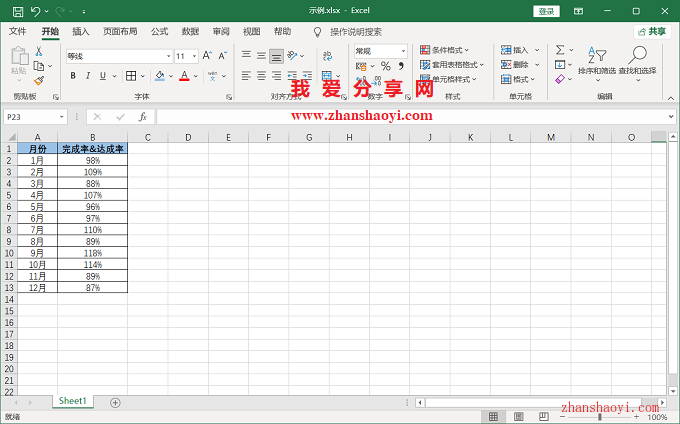
Task: Switch to the 数据 Data tab
Action: tap(190, 31)
